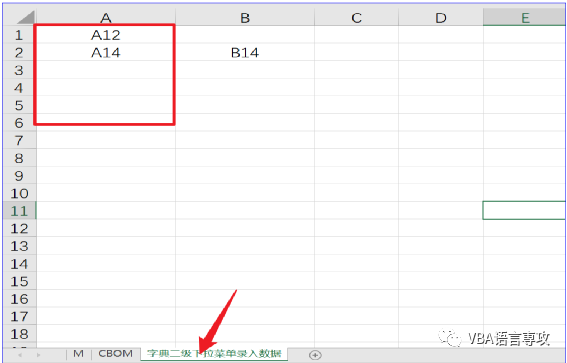
Task: Select column E header
Action: tap(524, 17)
